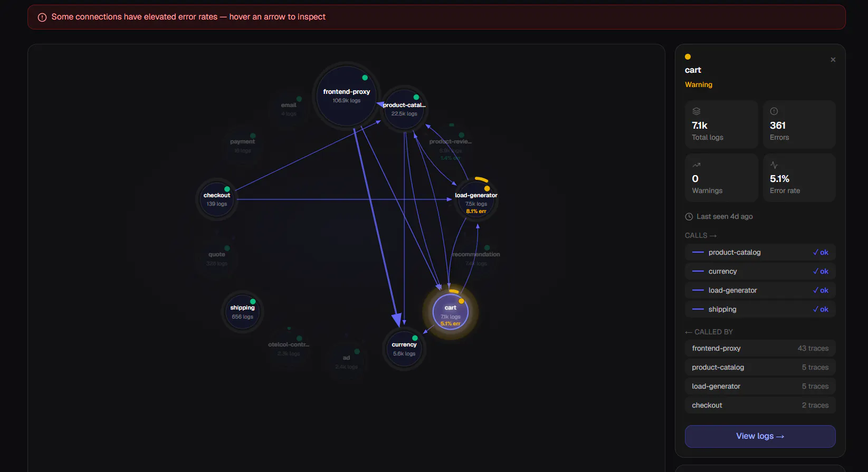Select the dimmed recommendation node
868x472 pixels.
476,259
